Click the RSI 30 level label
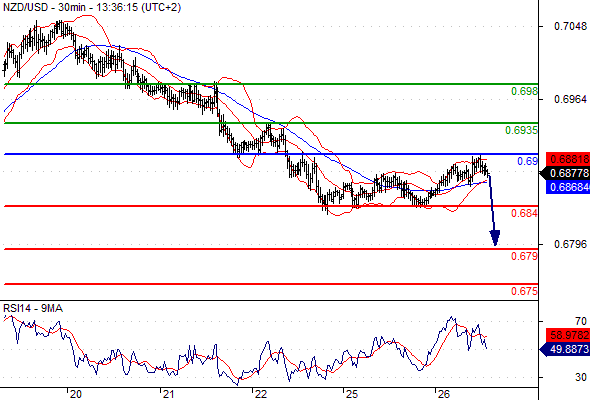The width and height of the screenshot is (590, 400). tap(581, 377)
